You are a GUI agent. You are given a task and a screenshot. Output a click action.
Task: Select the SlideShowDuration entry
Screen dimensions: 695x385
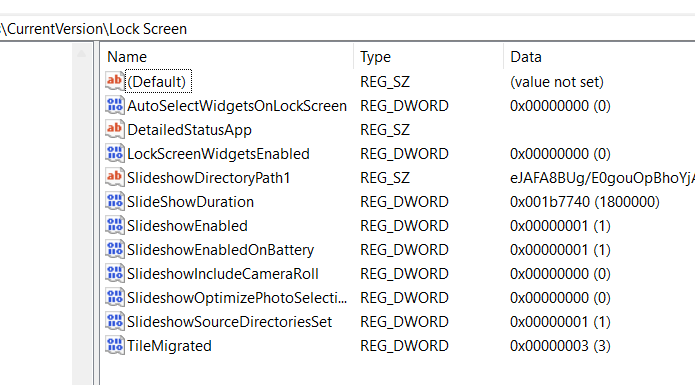190,202
